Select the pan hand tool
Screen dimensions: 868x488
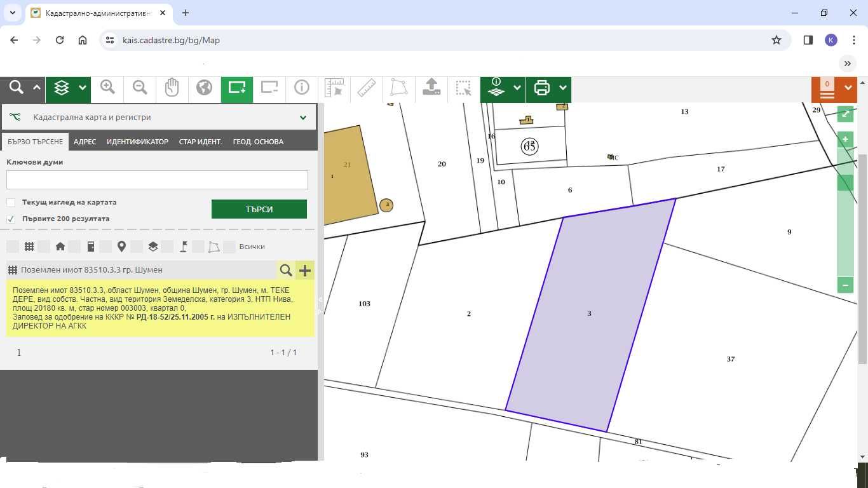click(x=172, y=88)
